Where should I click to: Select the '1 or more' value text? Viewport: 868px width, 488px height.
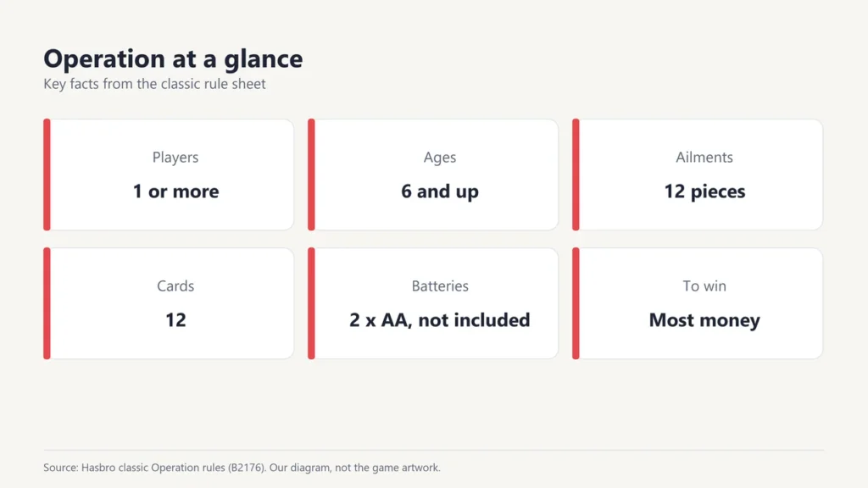click(176, 191)
